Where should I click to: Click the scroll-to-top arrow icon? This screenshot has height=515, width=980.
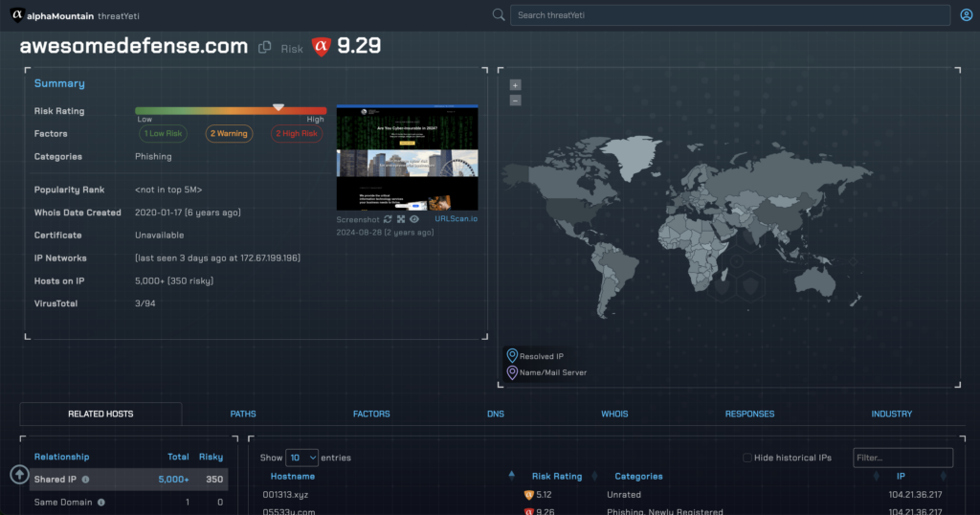(19, 474)
